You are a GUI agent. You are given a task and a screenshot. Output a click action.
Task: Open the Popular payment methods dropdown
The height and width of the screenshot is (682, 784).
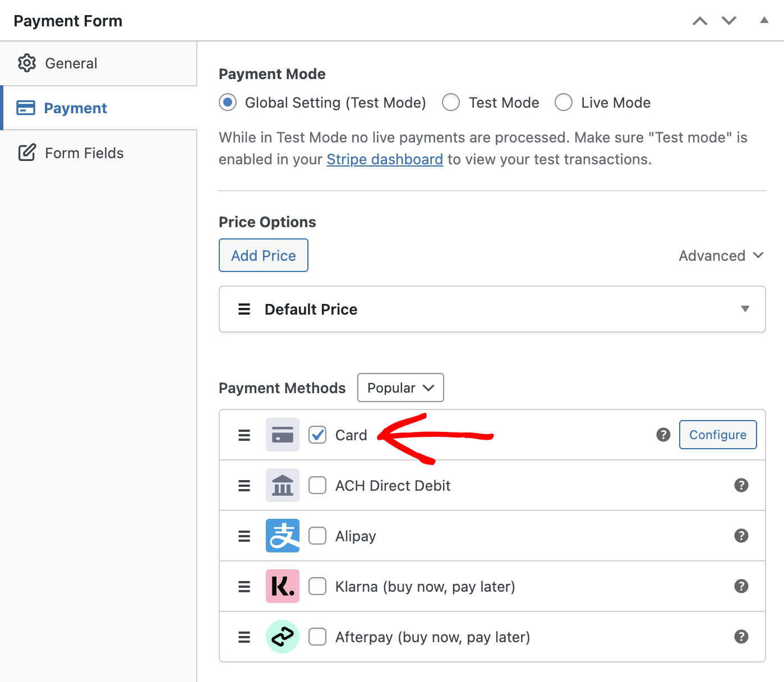400,388
